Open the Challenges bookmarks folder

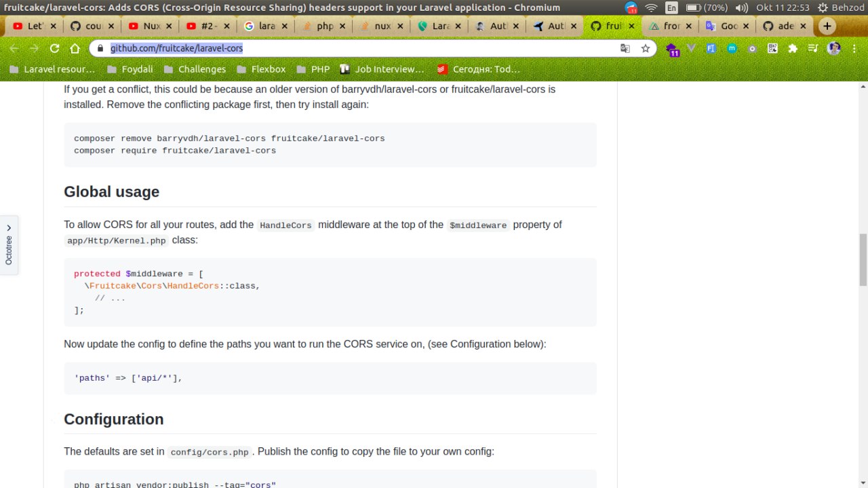point(194,69)
